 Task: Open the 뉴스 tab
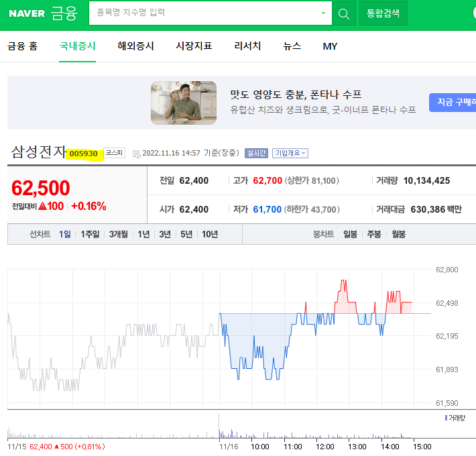[292, 46]
